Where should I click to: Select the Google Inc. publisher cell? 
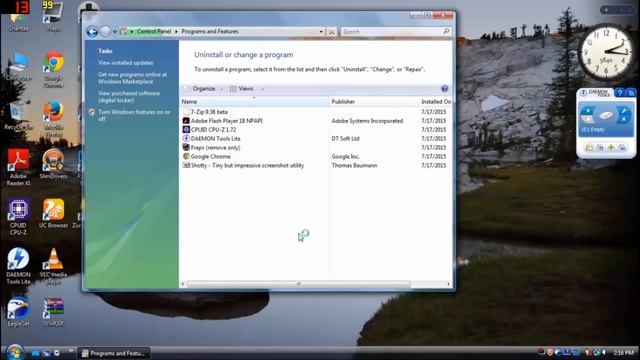pyautogui.click(x=345, y=156)
